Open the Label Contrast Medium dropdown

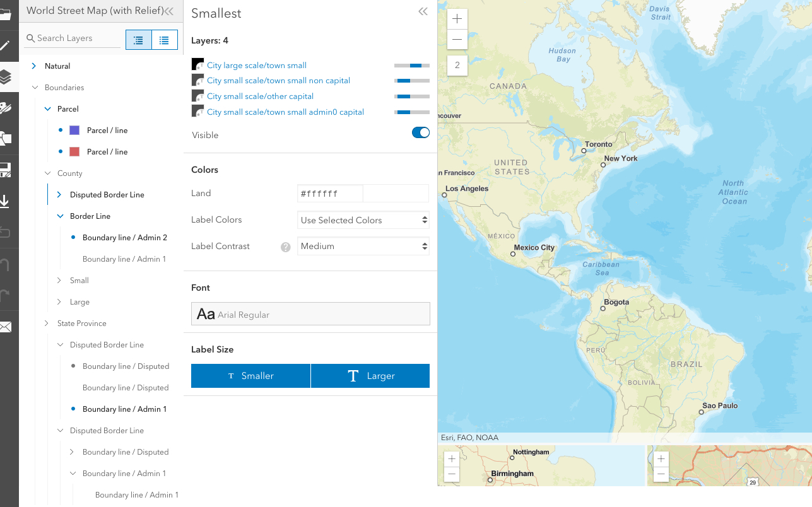pyautogui.click(x=363, y=246)
